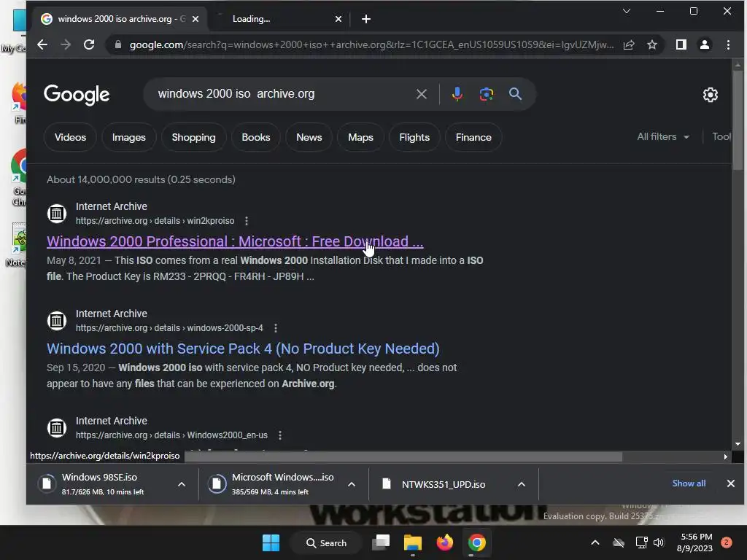This screenshot has width=747, height=560.
Task: Open the Chrome three-dot menu
Action: tap(728, 44)
